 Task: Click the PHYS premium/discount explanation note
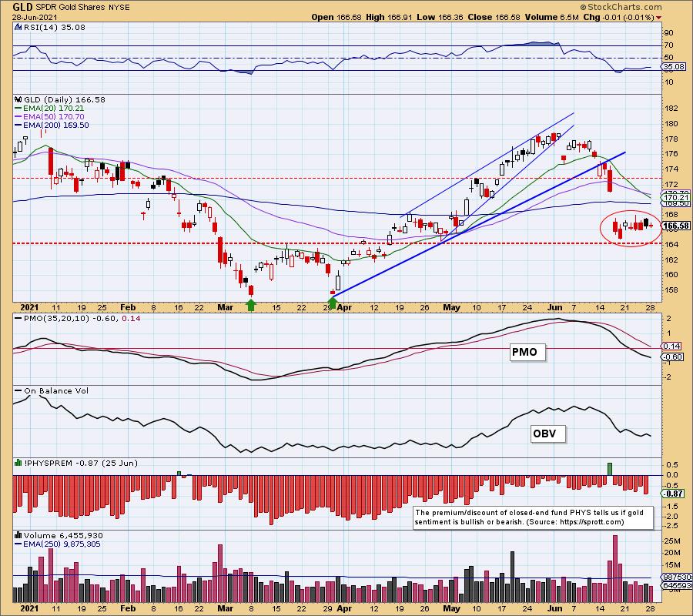click(534, 517)
